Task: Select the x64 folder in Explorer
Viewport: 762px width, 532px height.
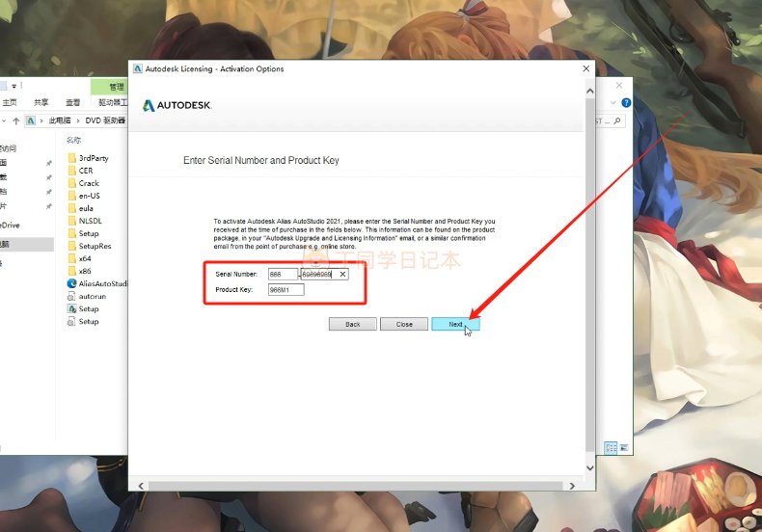Action: tap(80, 258)
